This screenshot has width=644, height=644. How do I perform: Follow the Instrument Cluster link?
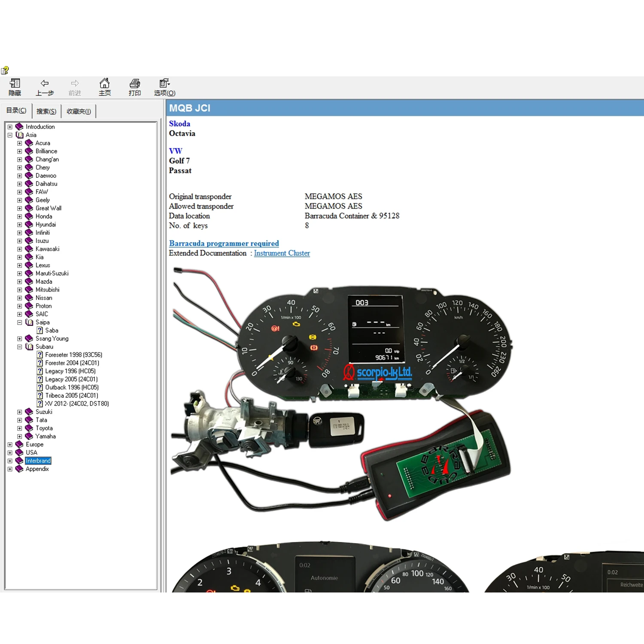282,253
